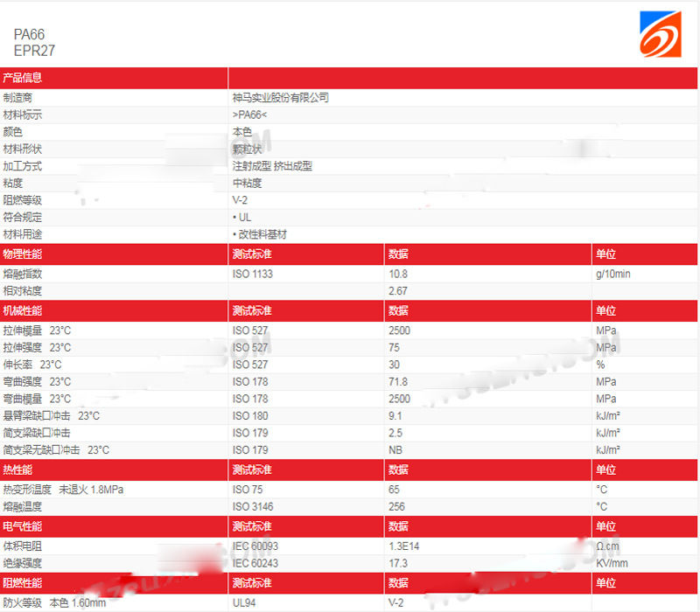Click manufacturer 神马实业股份有限公司
The image size is (700, 612).
coord(279,98)
